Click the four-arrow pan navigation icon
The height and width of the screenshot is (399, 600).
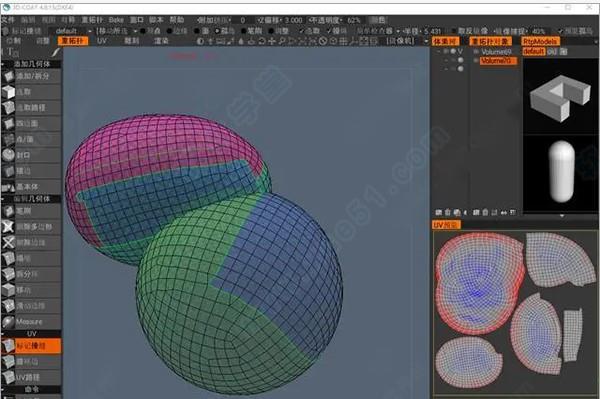[x=272, y=41]
